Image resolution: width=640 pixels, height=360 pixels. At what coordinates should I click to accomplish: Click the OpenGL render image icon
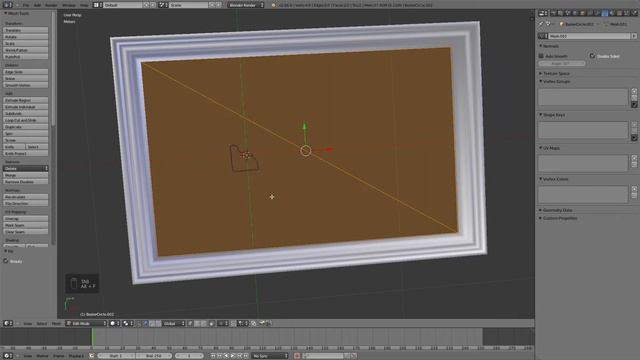coord(262,323)
